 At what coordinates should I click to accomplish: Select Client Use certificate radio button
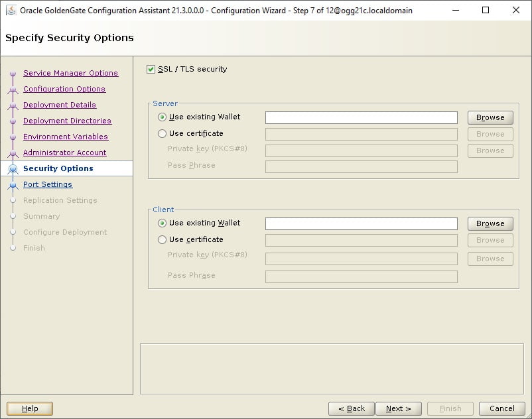pos(162,240)
